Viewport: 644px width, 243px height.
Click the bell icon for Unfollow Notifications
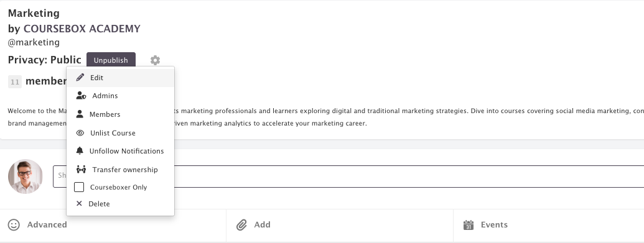(x=80, y=150)
